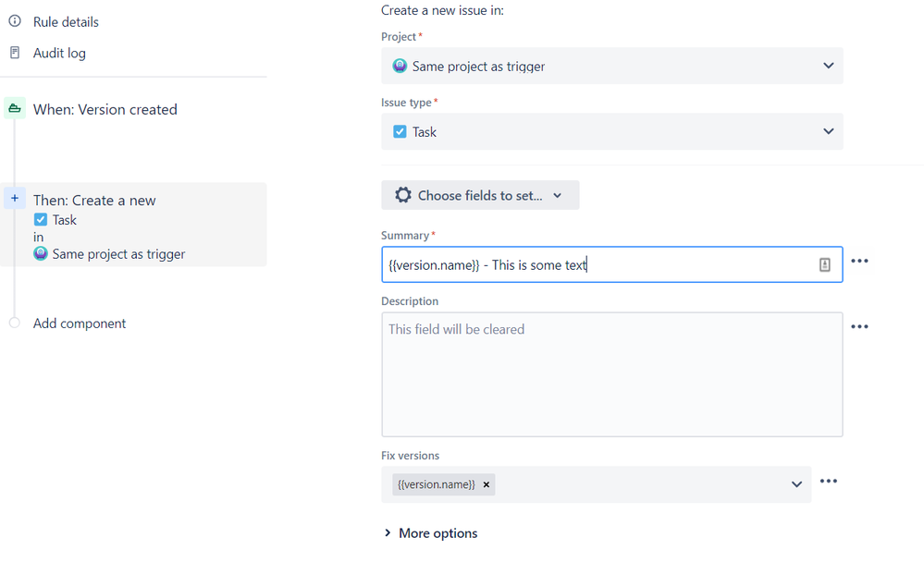Open the Fix versions more-options ellipsis

click(x=829, y=481)
